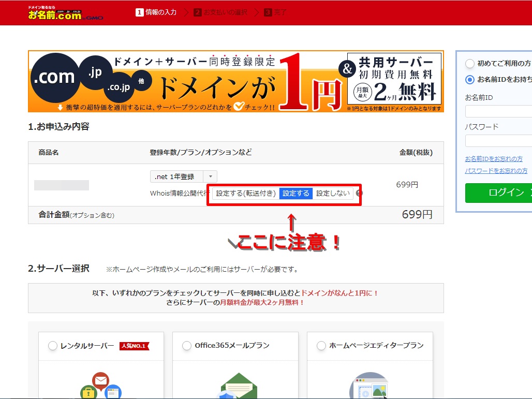
Task: Open お名前IDをお忘れの方 link
Action: pyautogui.click(x=494, y=159)
